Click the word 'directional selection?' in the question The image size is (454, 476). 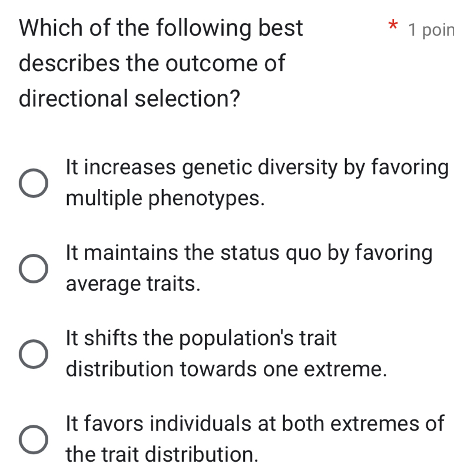[130, 97]
